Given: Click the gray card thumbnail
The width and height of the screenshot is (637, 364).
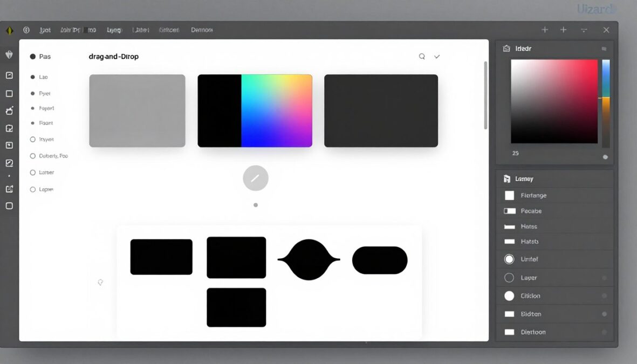Looking at the screenshot, I should (138, 111).
